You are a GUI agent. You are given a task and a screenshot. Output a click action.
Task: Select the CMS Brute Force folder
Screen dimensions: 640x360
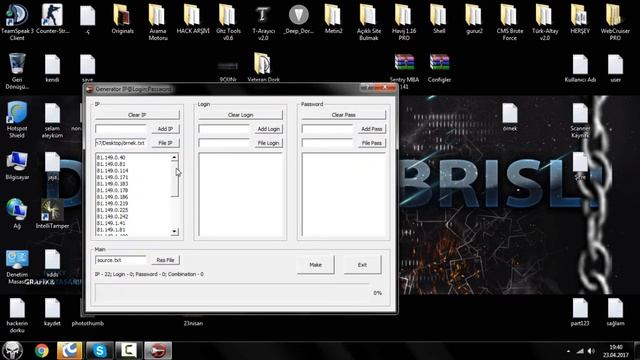(x=509, y=21)
